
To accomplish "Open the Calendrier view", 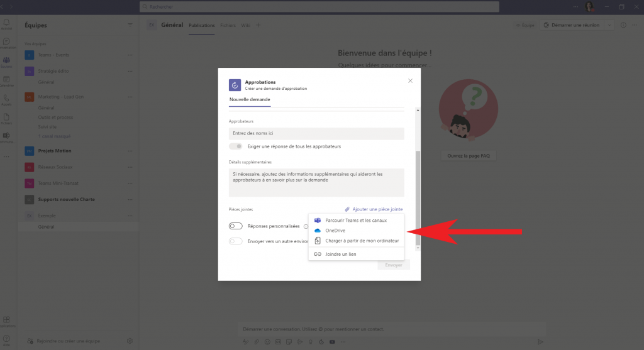I will [x=6, y=81].
